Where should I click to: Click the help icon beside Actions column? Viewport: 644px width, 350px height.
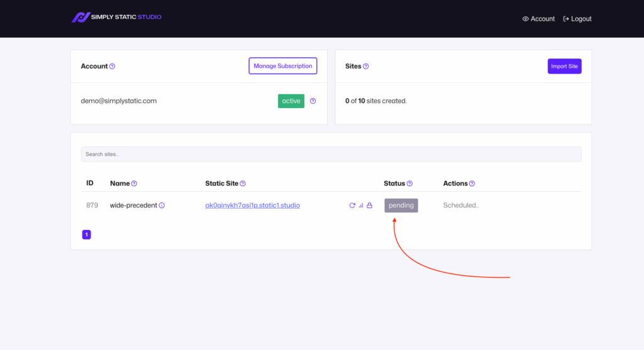472,183
